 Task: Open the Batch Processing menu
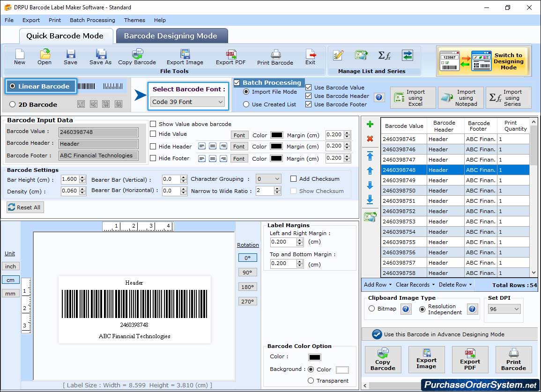(92, 20)
